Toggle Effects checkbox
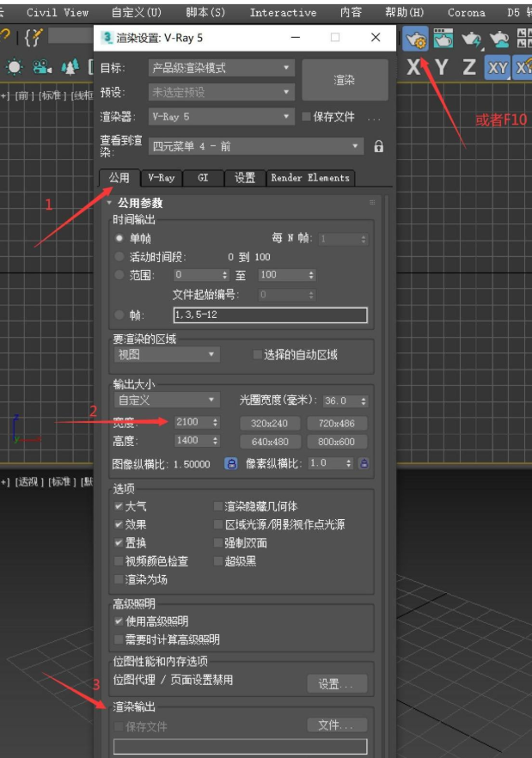Screen dimensions: 532x758 (118, 524)
